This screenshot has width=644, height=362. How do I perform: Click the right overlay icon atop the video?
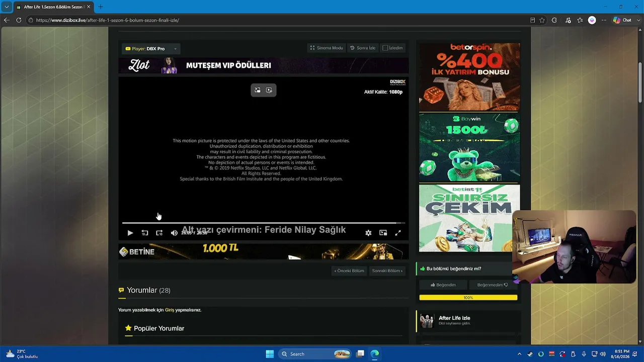(x=269, y=90)
